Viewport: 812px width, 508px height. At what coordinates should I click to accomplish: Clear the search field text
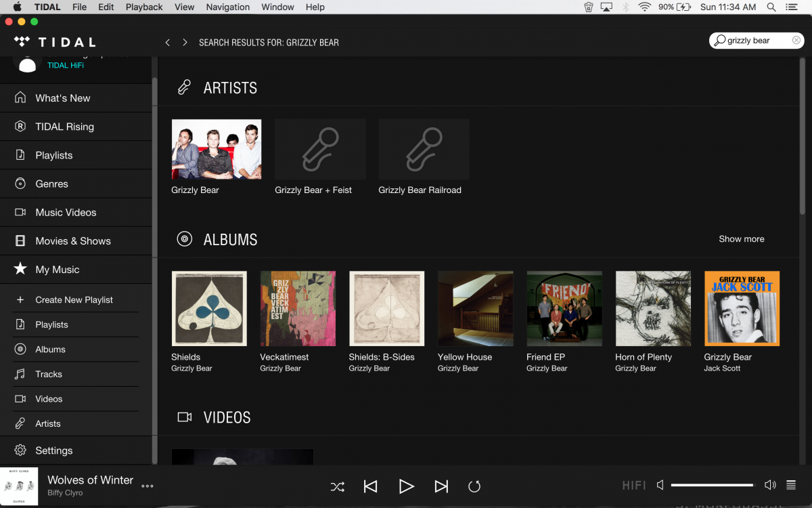point(796,41)
